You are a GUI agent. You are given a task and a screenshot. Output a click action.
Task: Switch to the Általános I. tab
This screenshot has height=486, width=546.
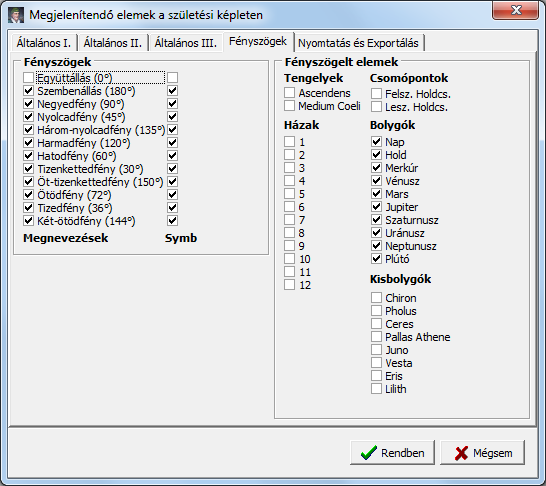tap(44, 43)
